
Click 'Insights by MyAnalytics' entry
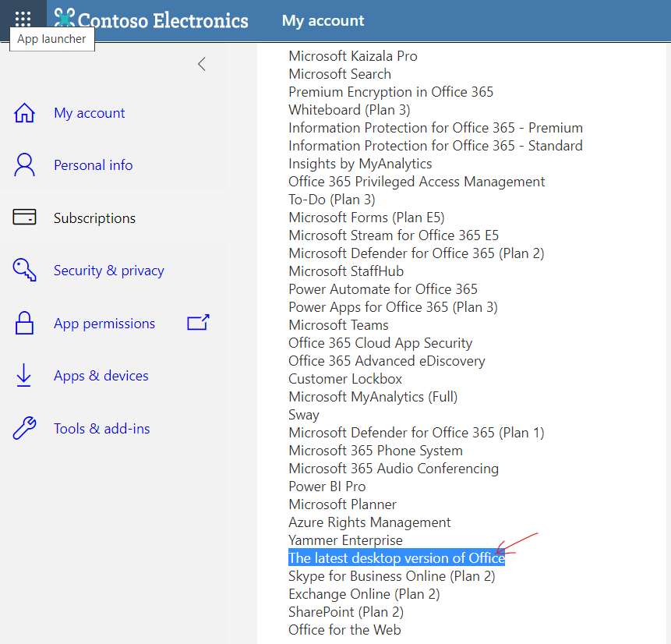pyautogui.click(x=360, y=164)
